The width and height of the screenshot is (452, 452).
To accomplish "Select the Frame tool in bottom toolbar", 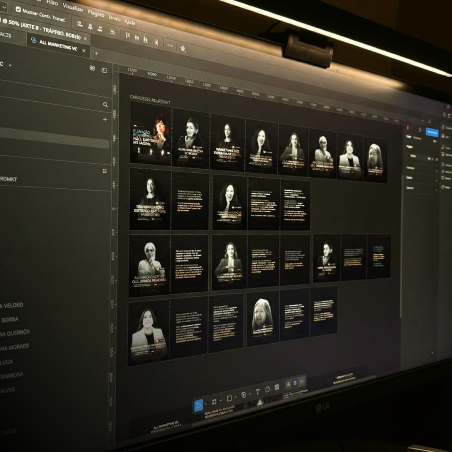I will tap(214, 402).
